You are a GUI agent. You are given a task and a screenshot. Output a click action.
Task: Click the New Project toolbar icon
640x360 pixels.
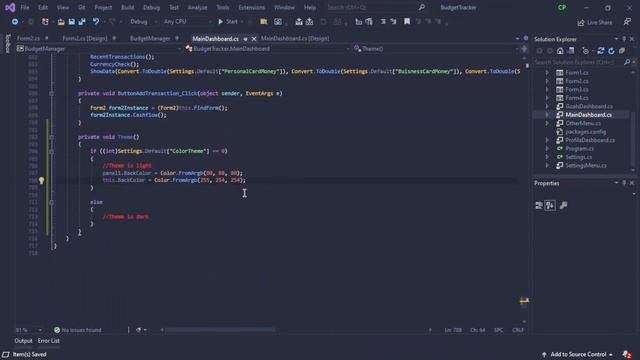[45, 22]
